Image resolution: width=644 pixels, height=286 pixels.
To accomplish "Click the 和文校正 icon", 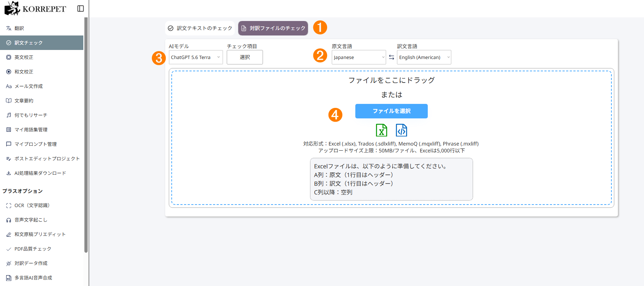I will [x=9, y=72].
